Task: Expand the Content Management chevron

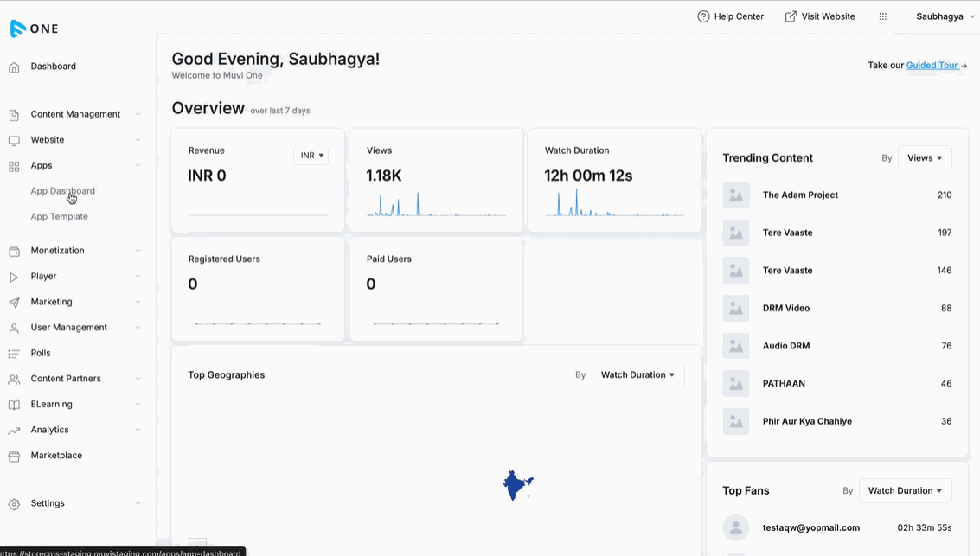Action: [x=138, y=114]
